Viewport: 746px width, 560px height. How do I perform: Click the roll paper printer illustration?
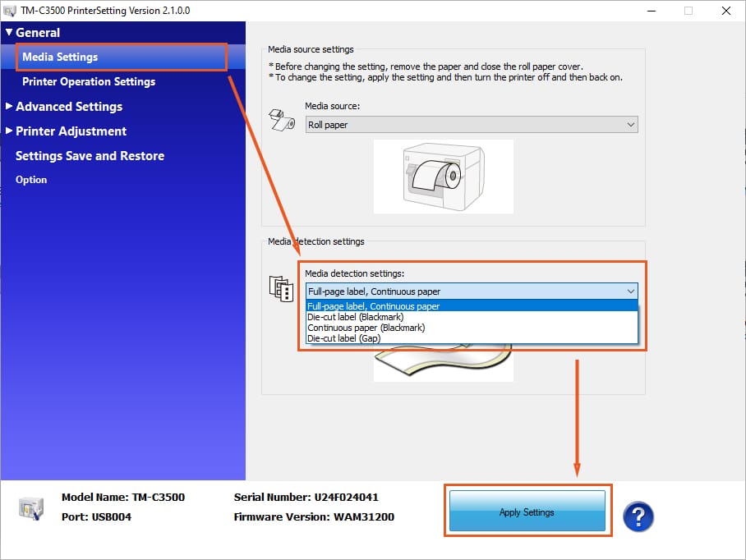444,177
